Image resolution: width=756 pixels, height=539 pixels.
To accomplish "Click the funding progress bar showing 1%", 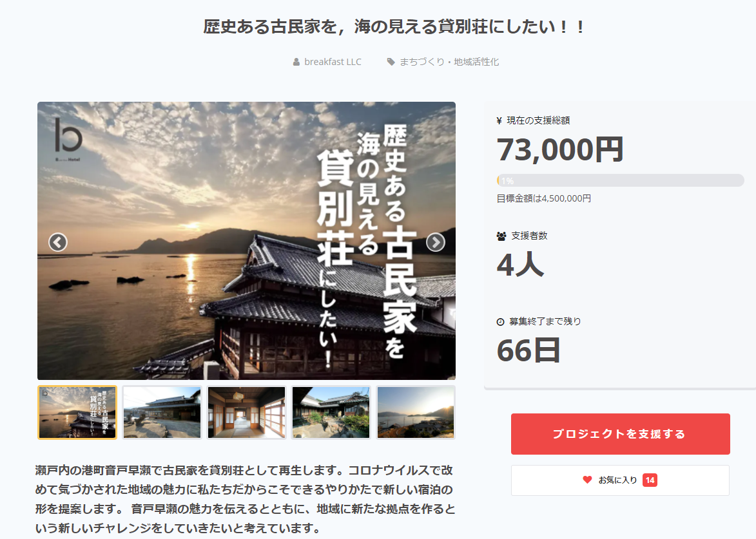I will tap(620, 180).
